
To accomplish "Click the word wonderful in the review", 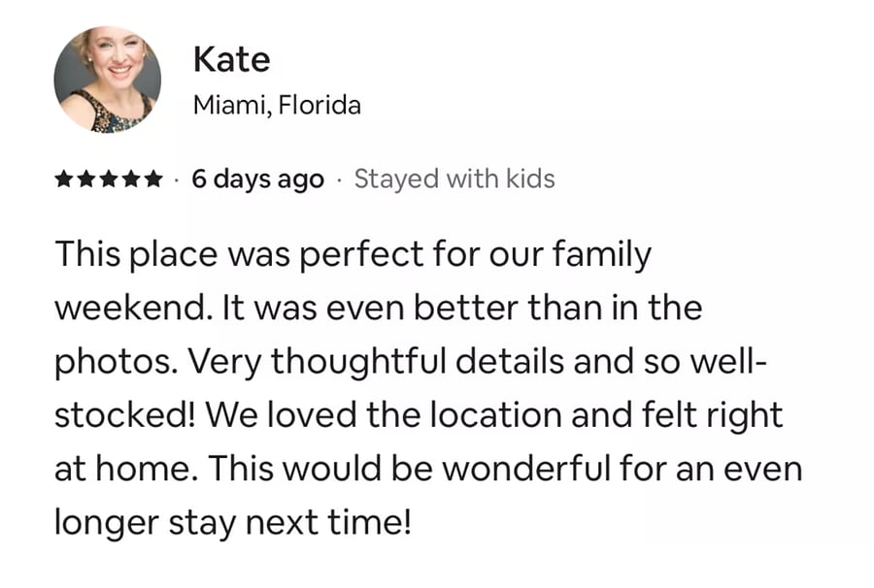I will click(526, 469).
